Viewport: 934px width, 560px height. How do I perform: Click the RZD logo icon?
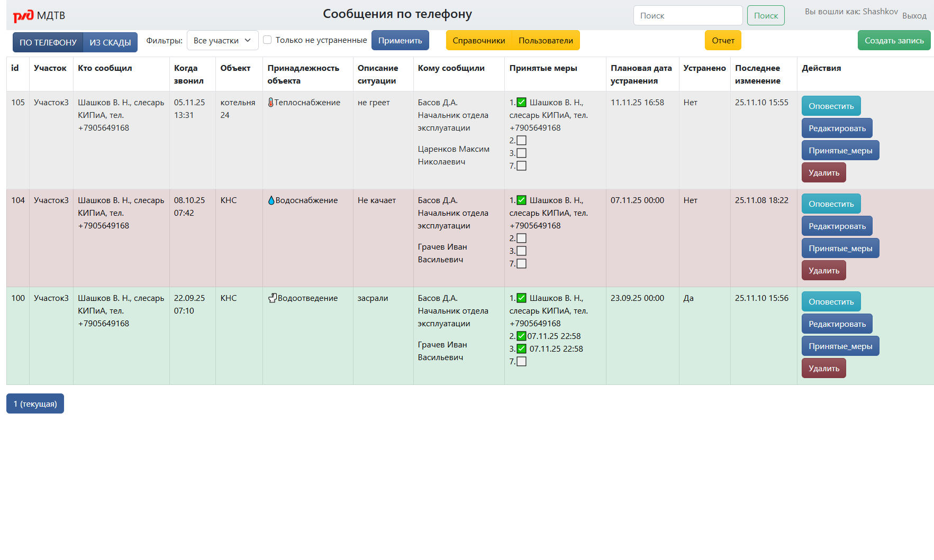pos(23,16)
